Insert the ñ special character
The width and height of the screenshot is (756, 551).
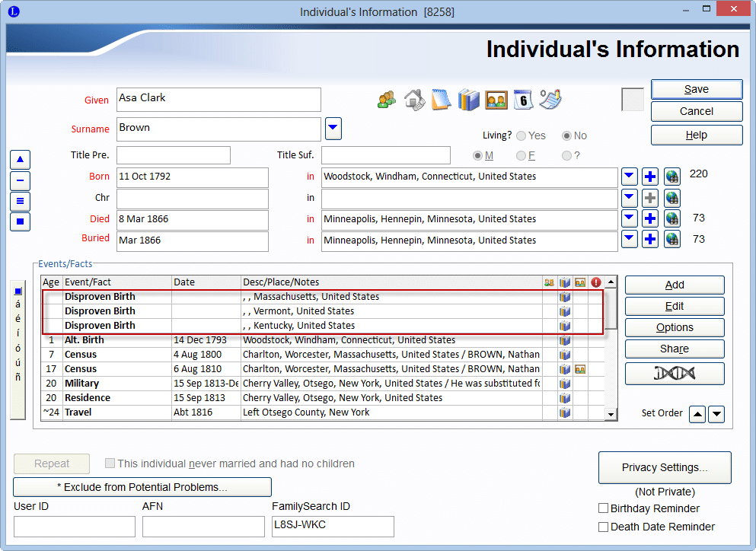coord(18,377)
